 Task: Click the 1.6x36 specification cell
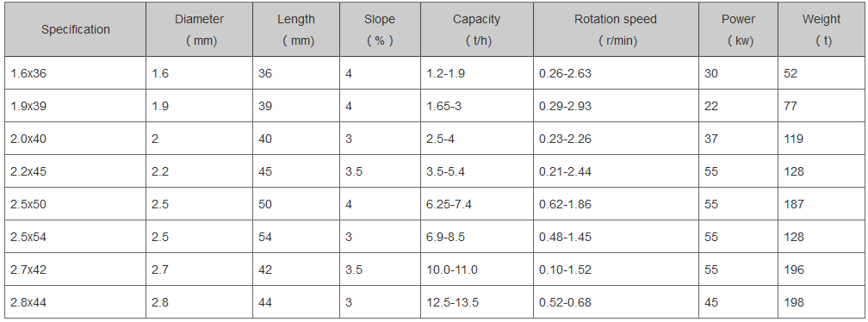pyautogui.click(x=75, y=73)
